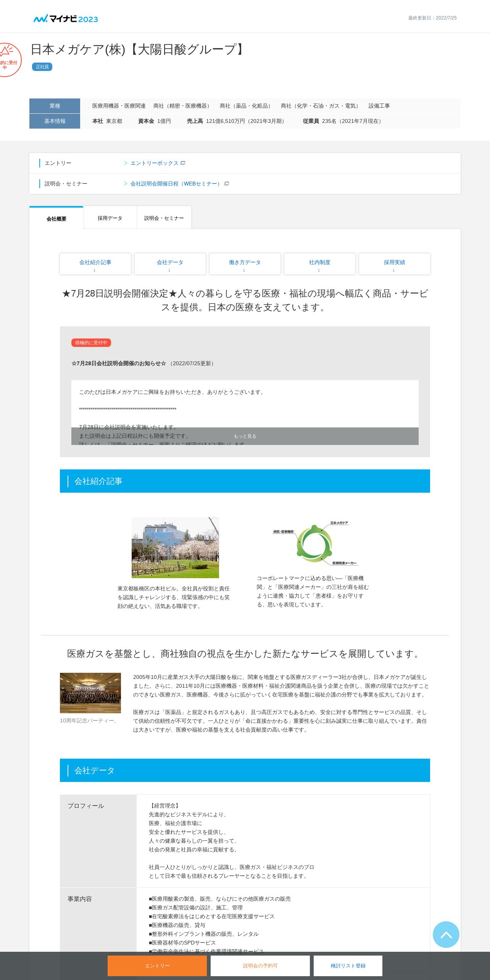
Task: Click the orange エントリー button
Action: point(157,965)
